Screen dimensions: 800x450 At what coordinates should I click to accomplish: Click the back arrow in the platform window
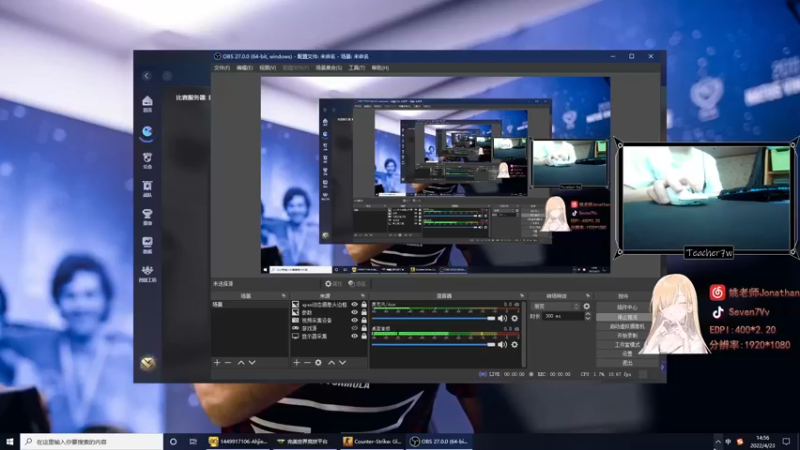tap(147, 76)
